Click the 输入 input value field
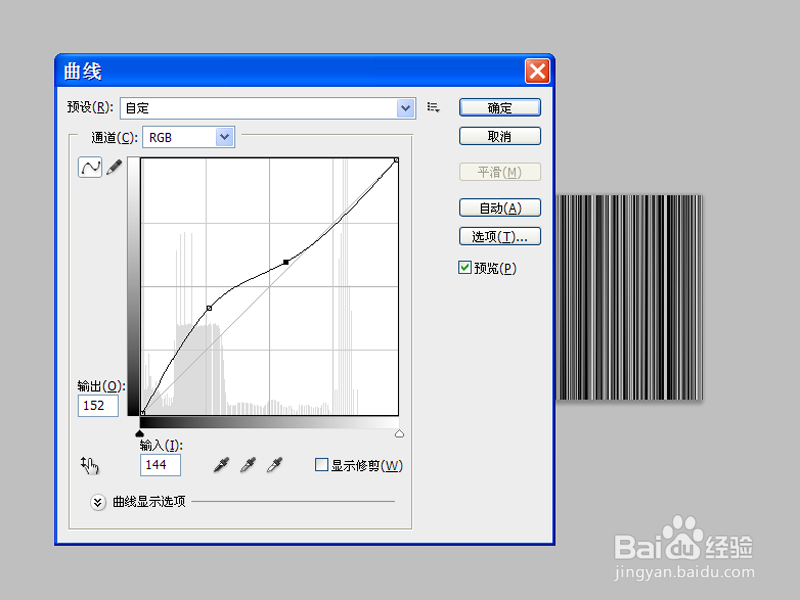800x600 pixels. [160, 465]
